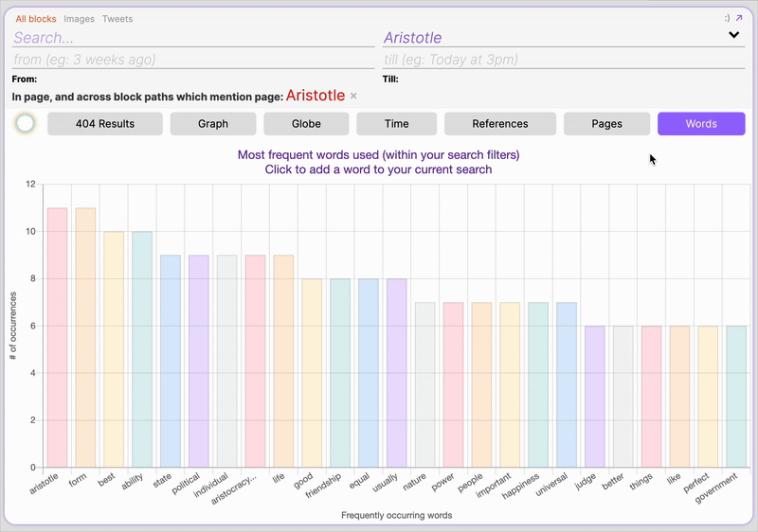Click the 'nature' bar
This screenshot has width=758, height=532.
[x=424, y=384]
